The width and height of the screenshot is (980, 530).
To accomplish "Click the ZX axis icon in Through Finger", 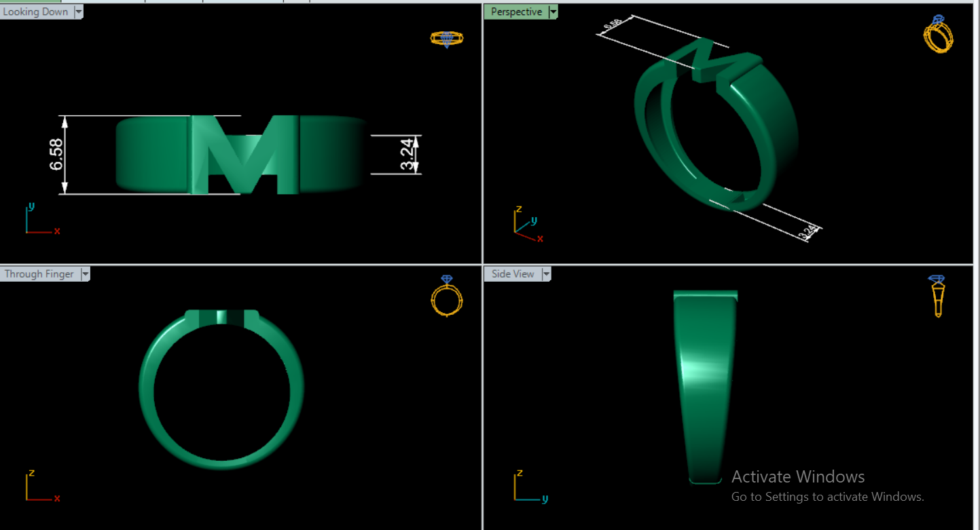I will coord(39,487).
